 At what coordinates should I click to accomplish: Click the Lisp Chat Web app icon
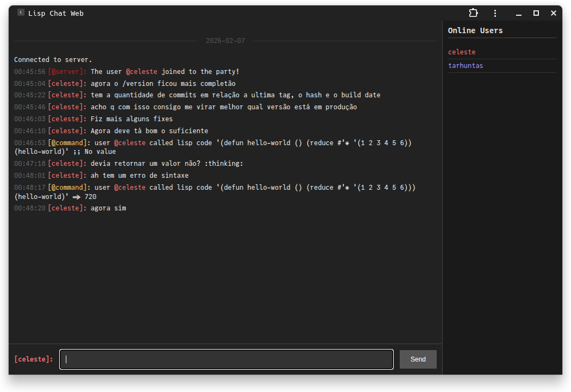[x=21, y=13]
